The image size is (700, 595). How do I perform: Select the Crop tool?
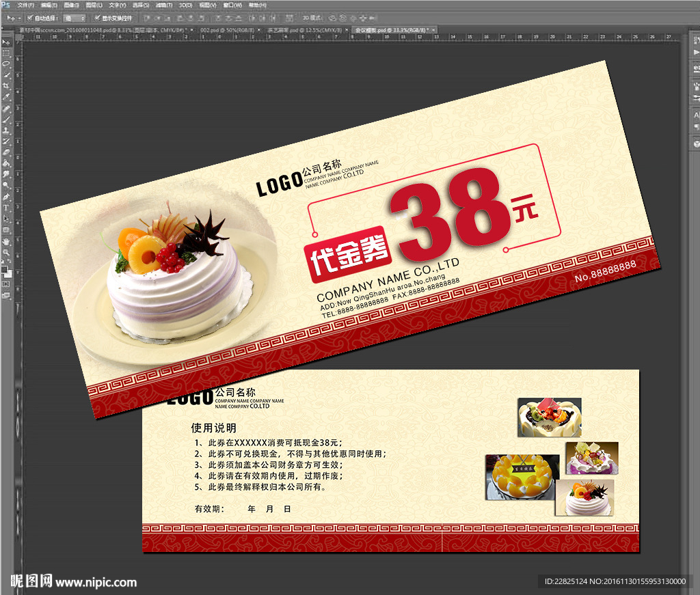pyautogui.click(x=6, y=85)
